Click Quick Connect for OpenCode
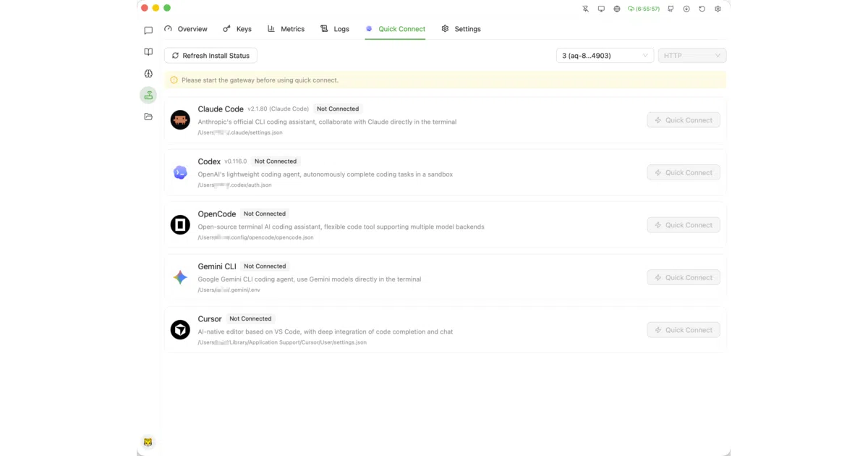The height and width of the screenshot is (456, 868). pyautogui.click(x=684, y=225)
